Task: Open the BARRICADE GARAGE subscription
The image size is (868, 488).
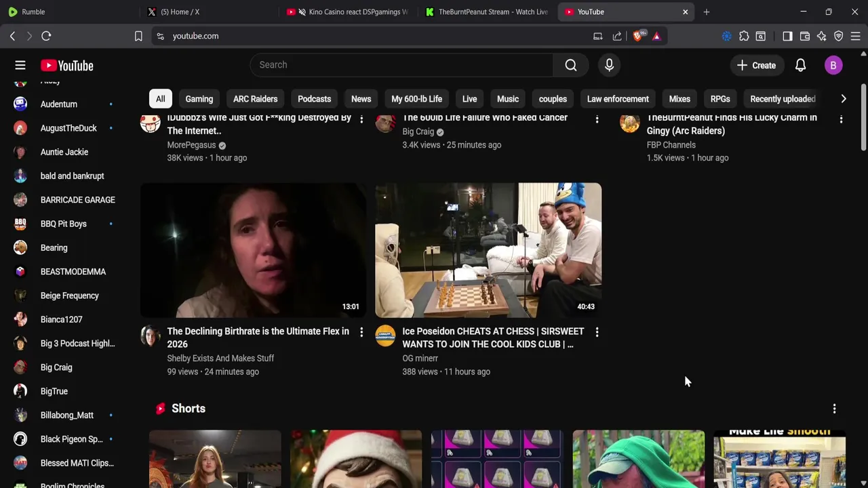Action: pyautogui.click(x=64, y=200)
